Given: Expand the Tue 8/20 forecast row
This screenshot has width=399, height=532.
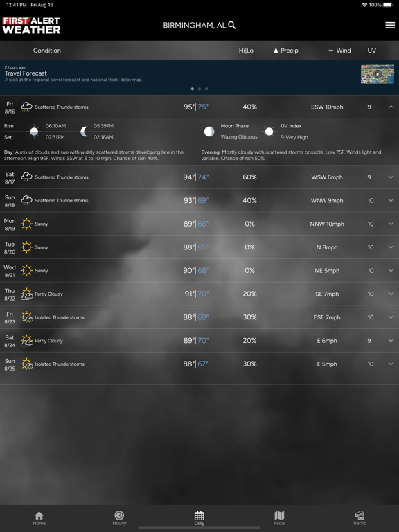Looking at the screenshot, I should (x=391, y=247).
